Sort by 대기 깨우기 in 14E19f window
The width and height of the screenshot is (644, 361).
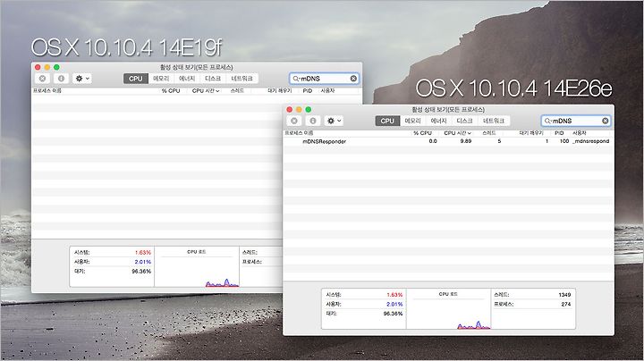tap(280, 90)
